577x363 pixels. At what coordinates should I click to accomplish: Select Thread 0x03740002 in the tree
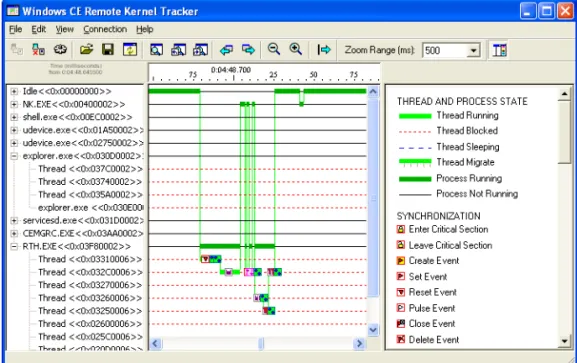coord(90,182)
